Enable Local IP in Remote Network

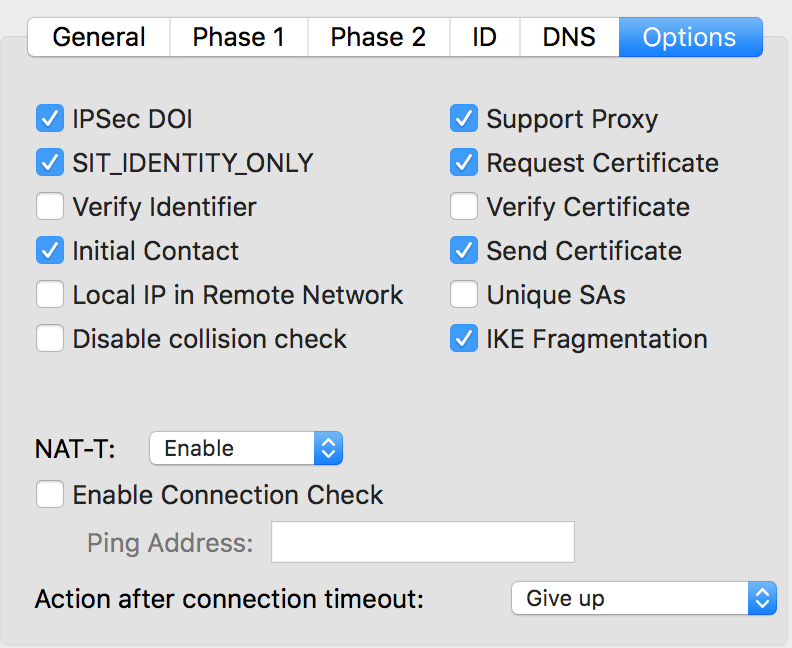pyautogui.click(x=50, y=295)
